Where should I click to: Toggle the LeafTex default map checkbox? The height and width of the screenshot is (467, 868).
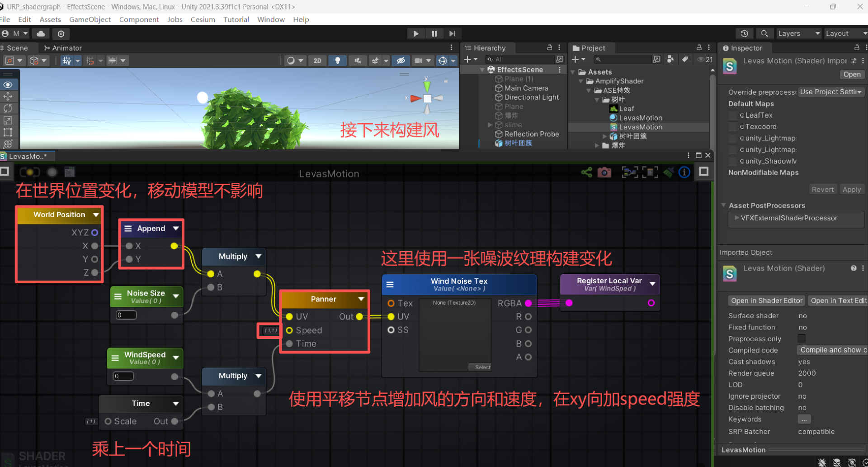click(733, 115)
